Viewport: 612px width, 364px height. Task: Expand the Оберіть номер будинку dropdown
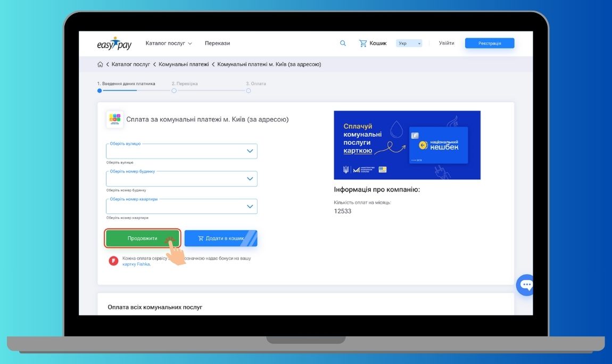[x=181, y=179]
